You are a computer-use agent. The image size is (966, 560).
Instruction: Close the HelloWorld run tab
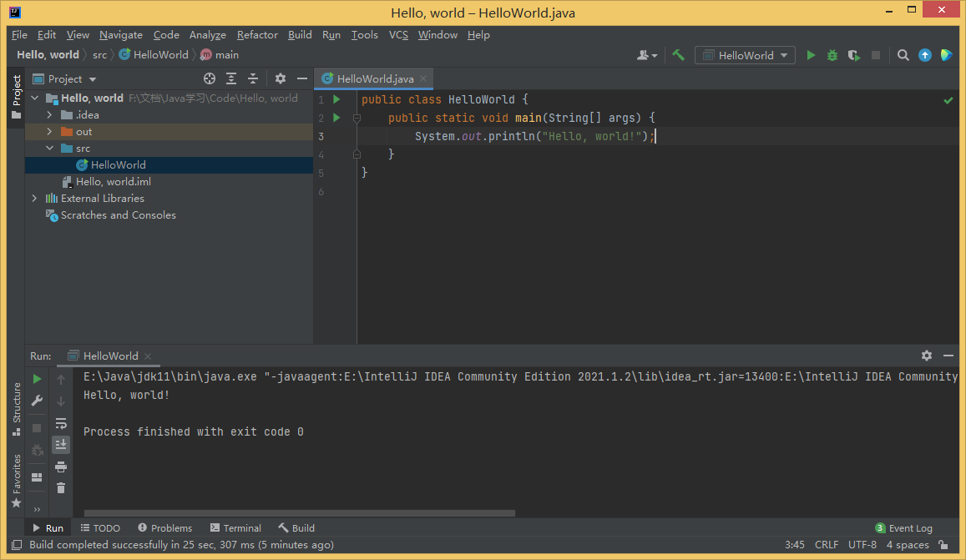(148, 356)
